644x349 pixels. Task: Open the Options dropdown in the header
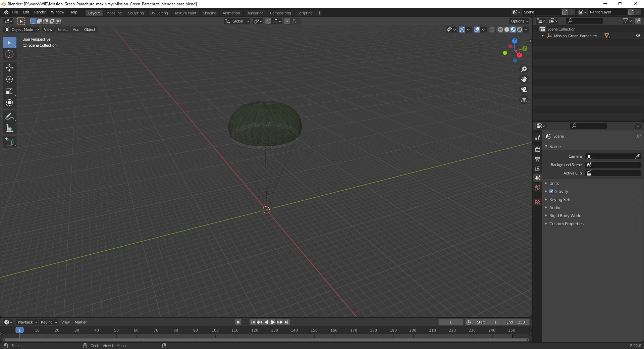coord(520,21)
